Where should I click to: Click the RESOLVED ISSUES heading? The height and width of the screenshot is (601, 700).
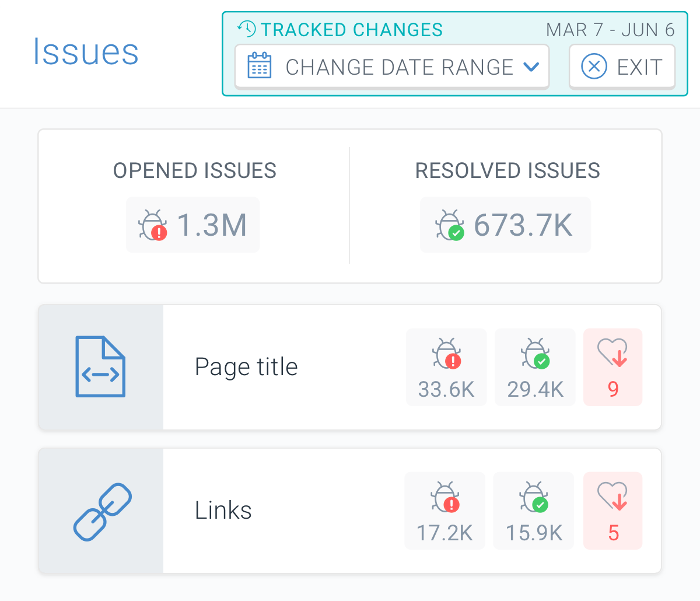(x=508, y=170)
